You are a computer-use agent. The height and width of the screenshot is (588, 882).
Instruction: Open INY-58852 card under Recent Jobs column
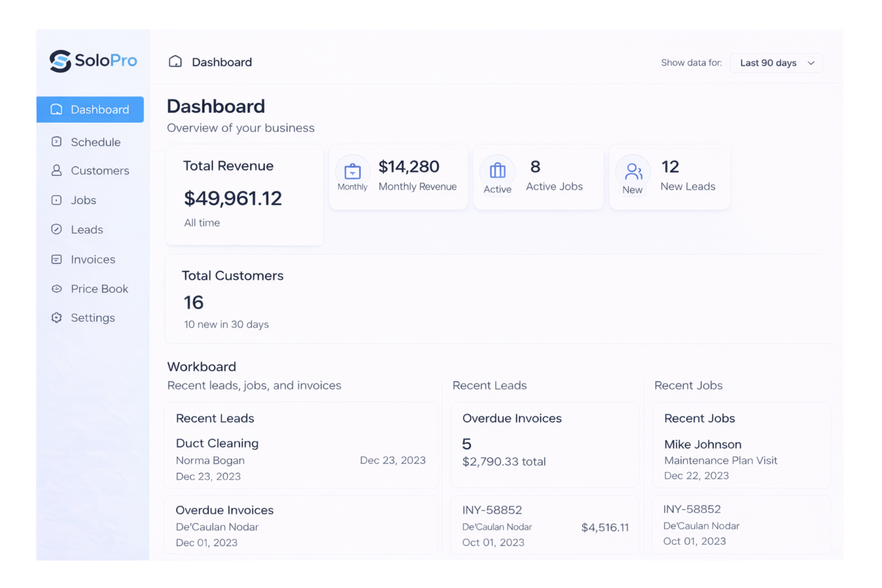742,525
